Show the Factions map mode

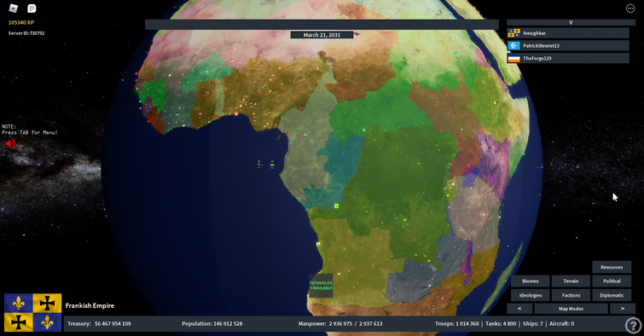click(571, 295)
